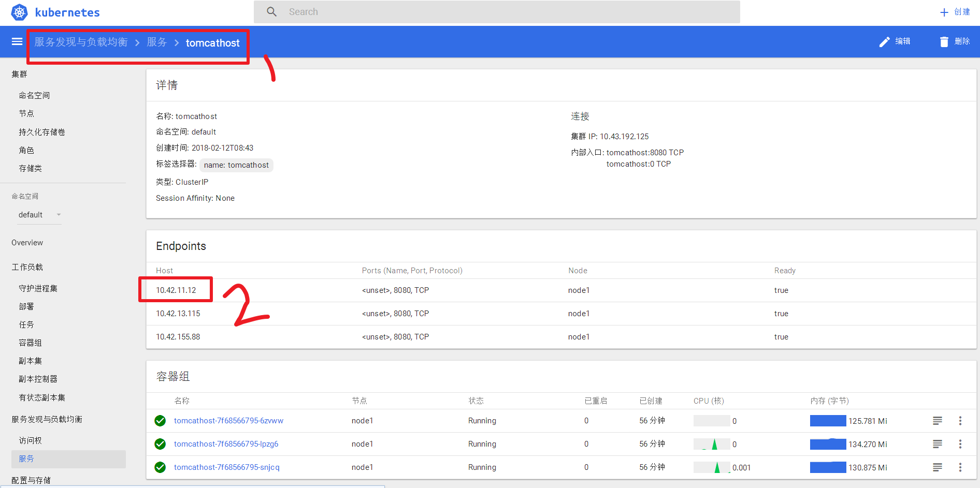Screen dimensions: 980x488
Task: Click the search magnifier icon
Action: pos(272,12)
